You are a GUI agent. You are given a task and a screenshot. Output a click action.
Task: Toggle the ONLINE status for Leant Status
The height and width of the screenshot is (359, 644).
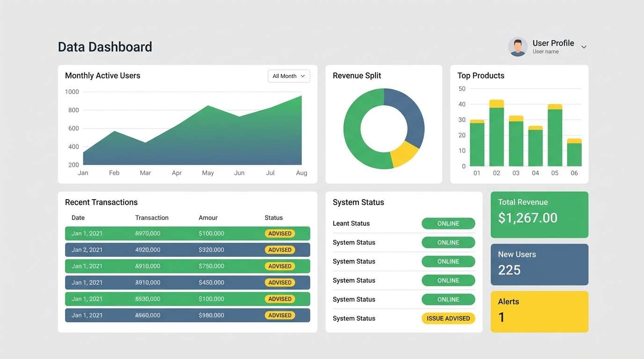click(448, 223)
